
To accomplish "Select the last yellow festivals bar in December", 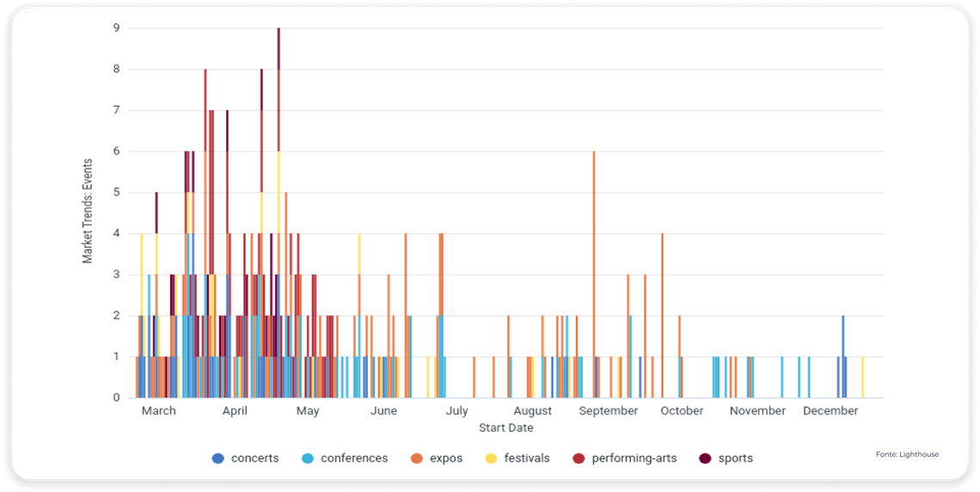I will tap(862, 377).
